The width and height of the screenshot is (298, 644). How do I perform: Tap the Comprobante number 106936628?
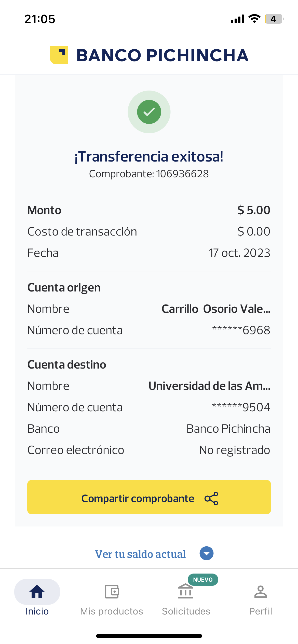[182, 174]
